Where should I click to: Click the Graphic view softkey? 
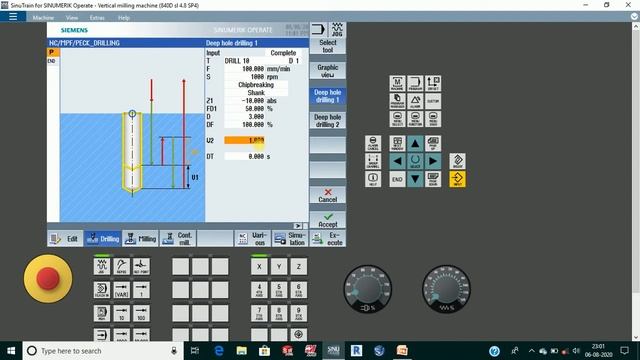pyautogui.click(x=327, y=71)
